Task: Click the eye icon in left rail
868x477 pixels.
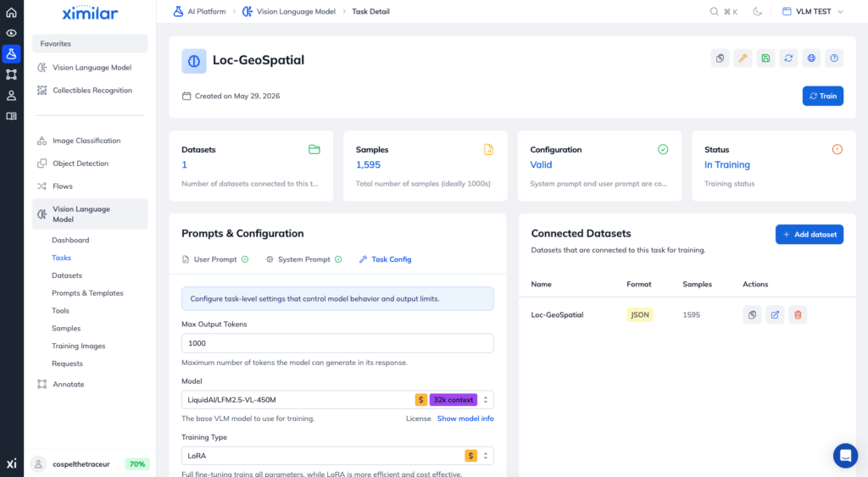Action: tap(11, 33)
